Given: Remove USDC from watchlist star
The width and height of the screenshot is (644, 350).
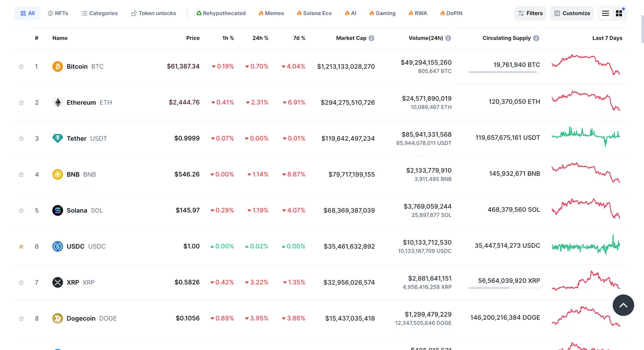Looking at the screenshot, I should (21, 246).
